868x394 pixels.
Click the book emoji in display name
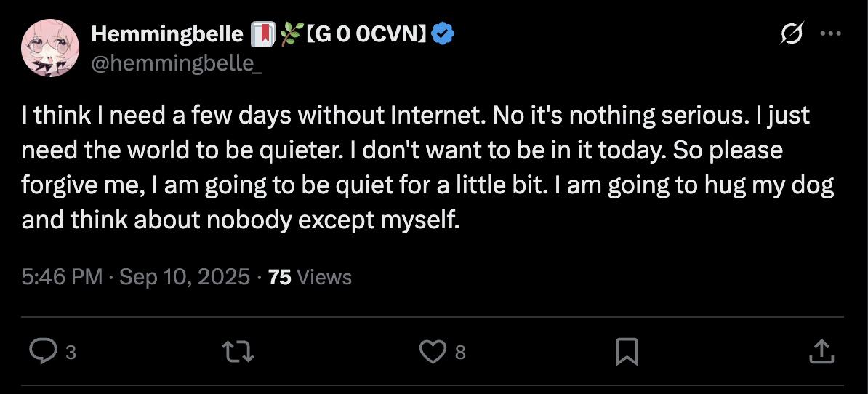(x=260, y=34)
